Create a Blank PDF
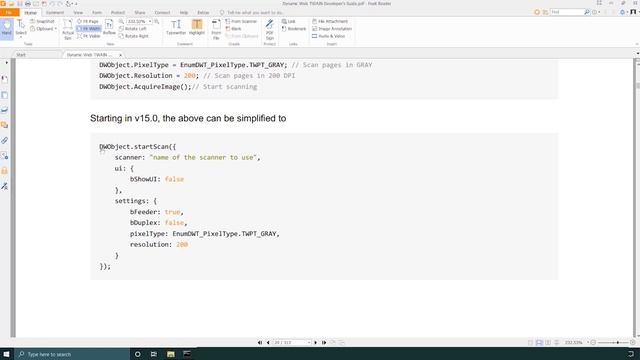 pyautogui.click(x=233, y=29)
